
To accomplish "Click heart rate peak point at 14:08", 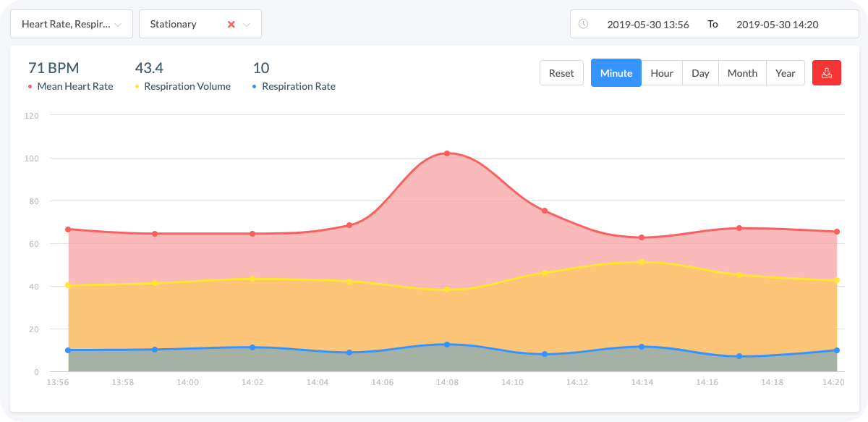I will pyautogui.click(x=447, y=153).
